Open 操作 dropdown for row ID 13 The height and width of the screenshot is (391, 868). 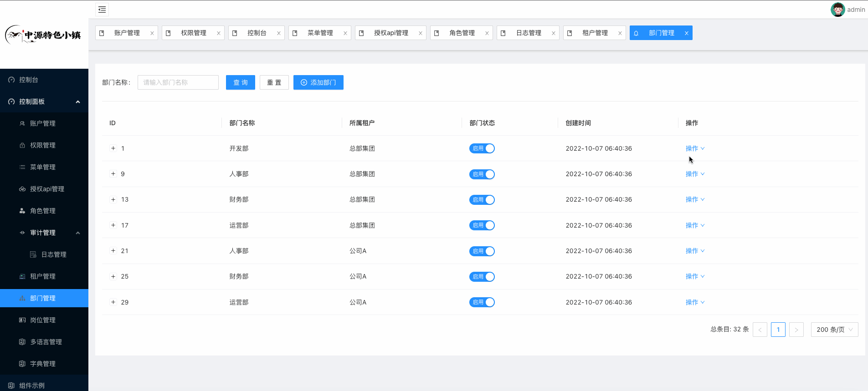[695, 199]
